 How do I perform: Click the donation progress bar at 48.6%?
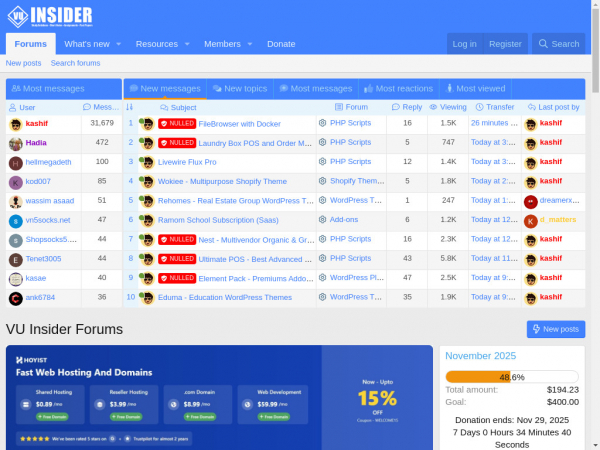pyautogui.click(x=511, y=377)
